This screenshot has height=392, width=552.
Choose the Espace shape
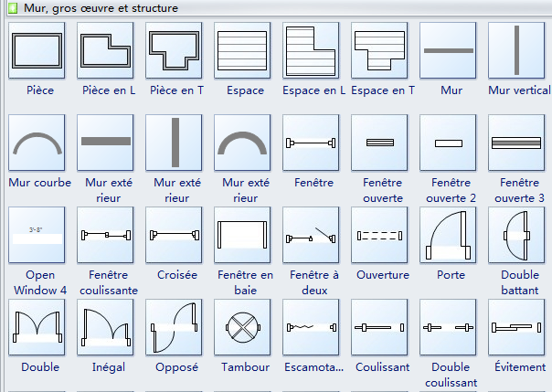click(x=242, y=50)
